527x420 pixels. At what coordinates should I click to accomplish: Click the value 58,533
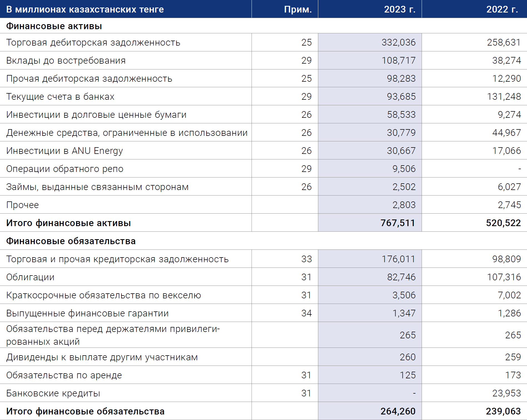click(401, 115)
